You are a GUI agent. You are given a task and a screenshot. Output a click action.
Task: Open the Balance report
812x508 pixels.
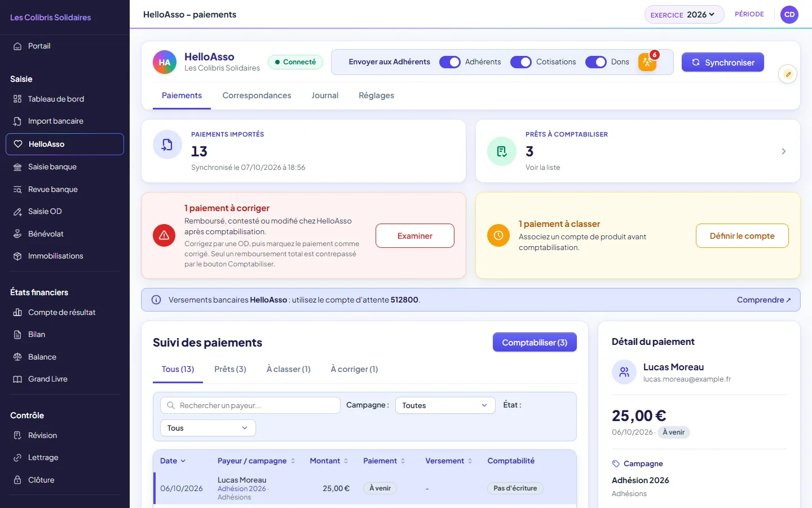65,357
